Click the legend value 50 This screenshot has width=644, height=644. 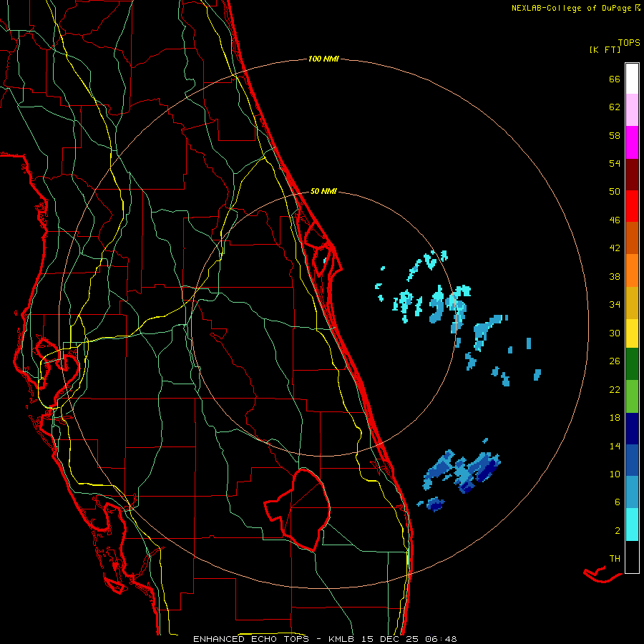[615, 192]
